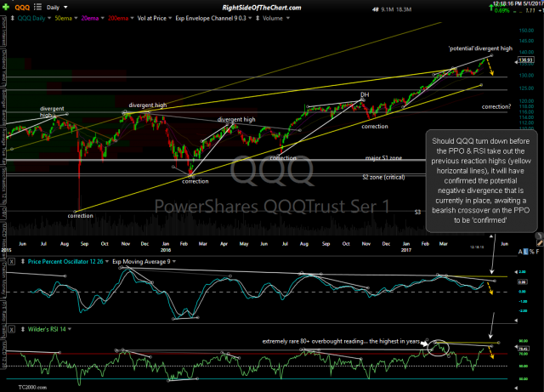
Task: Click the 150.00 price scale label
Action: coord(526,31)
